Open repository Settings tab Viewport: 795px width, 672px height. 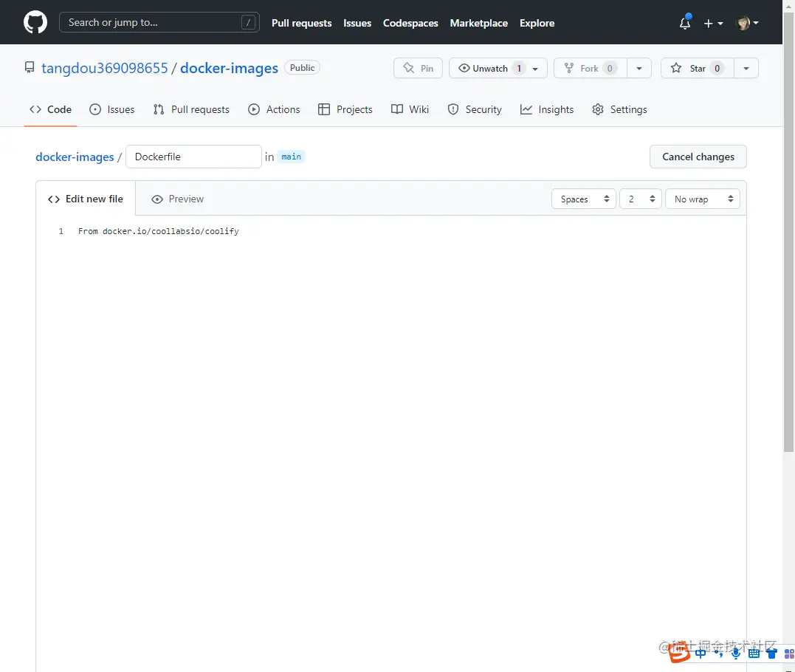click(619, 109)
